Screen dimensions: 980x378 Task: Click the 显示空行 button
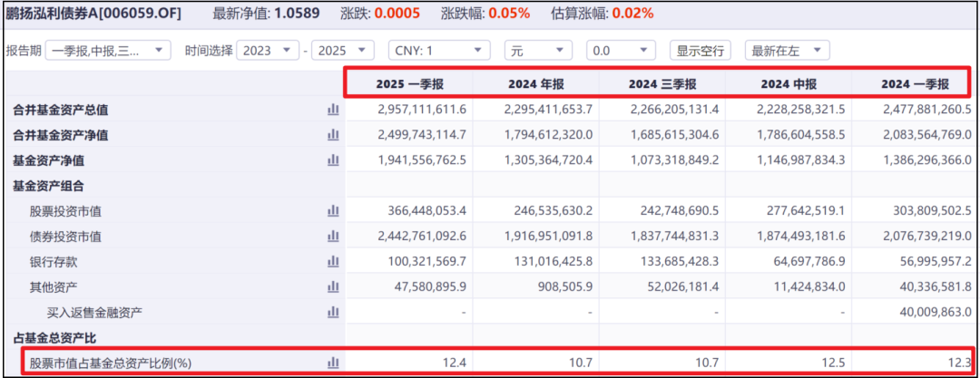point(700,51)
